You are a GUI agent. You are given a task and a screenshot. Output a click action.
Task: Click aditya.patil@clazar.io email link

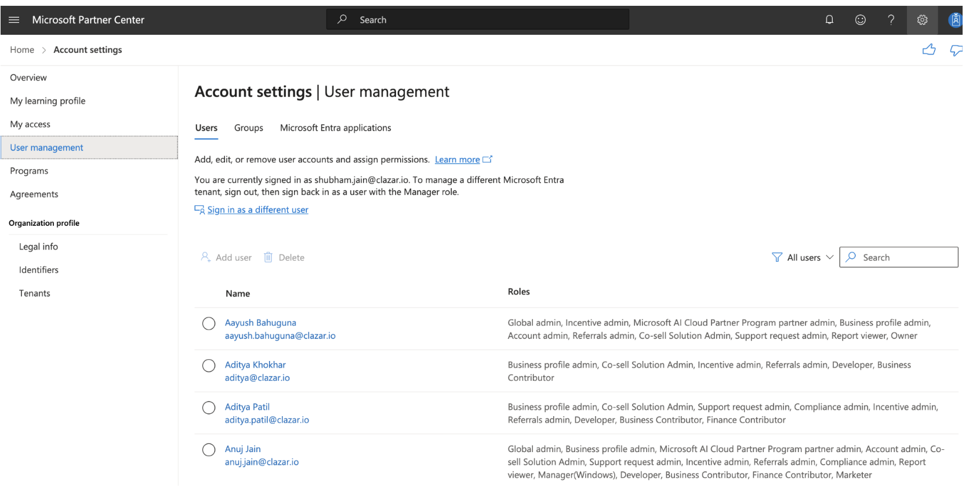pyautogui.click(x=267, y=420)
